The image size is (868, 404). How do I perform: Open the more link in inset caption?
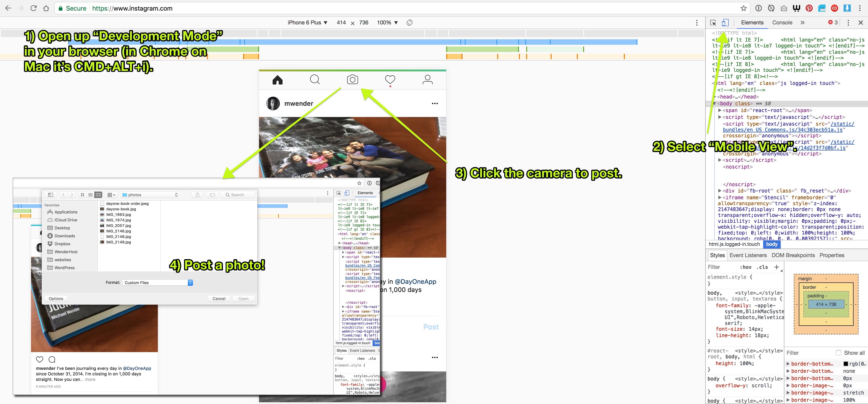click(x=90, y=379)
